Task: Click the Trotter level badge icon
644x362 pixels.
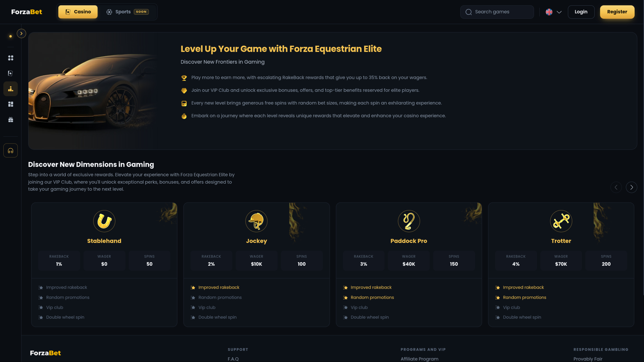Action: (561, 221)
